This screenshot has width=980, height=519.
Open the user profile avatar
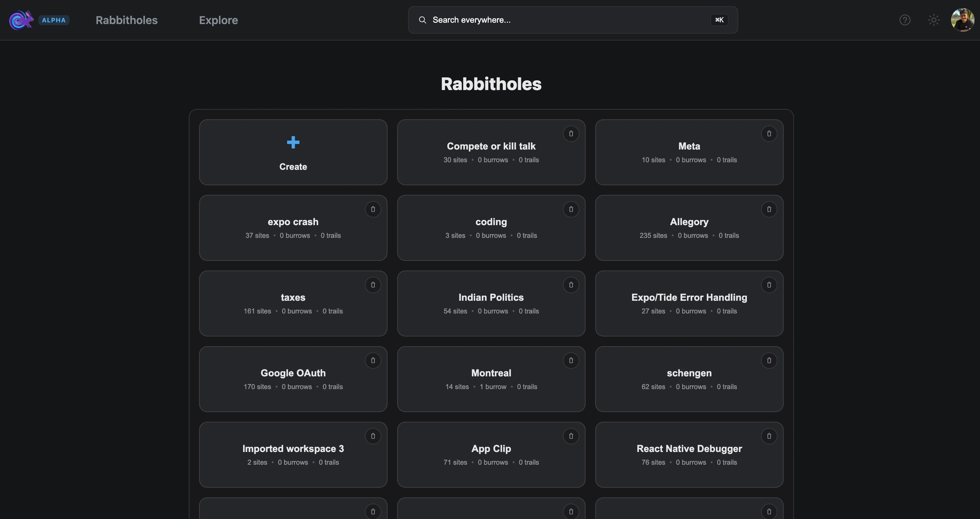(x=962, y=20)
